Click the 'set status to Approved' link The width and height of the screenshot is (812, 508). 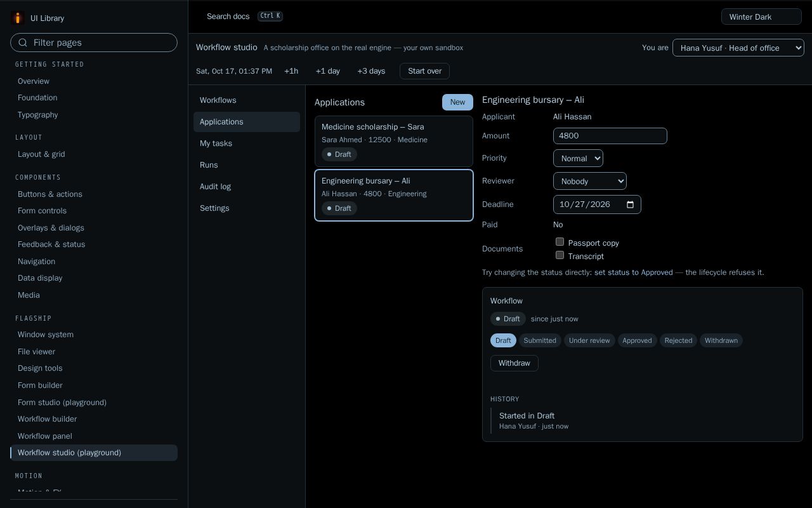[633, 272]
